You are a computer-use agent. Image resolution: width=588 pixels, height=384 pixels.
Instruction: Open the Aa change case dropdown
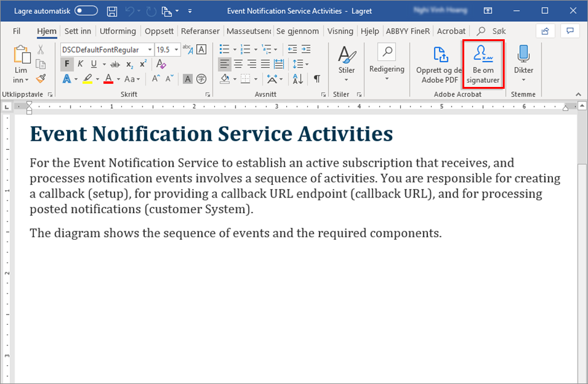[x=132, y=79]
